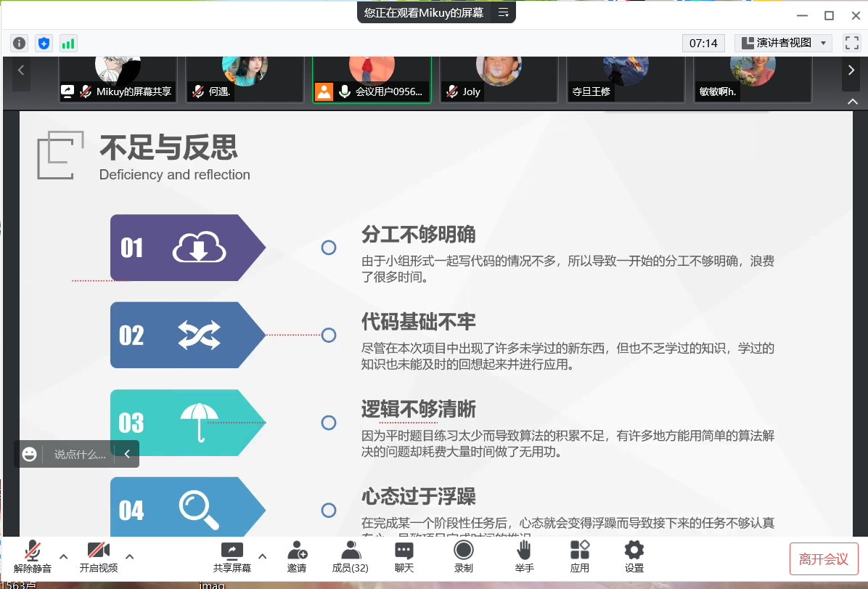Raise hand with 举手 button

[524, 556]
